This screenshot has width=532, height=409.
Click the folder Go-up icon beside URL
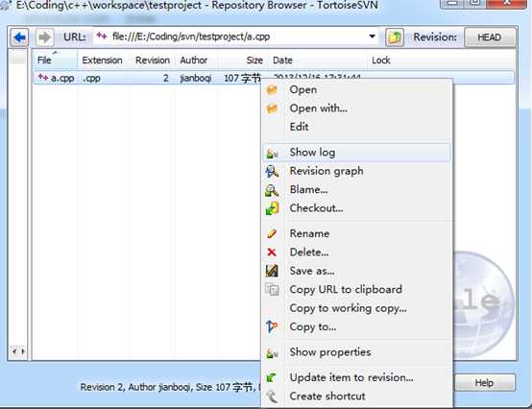point(395,37)
